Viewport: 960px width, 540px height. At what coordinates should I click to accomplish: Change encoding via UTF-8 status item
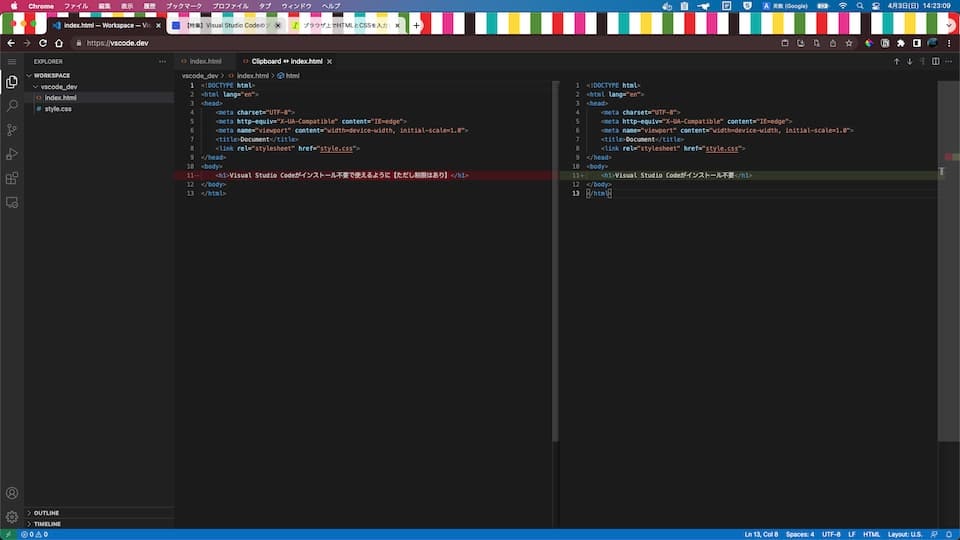[831, 534]
